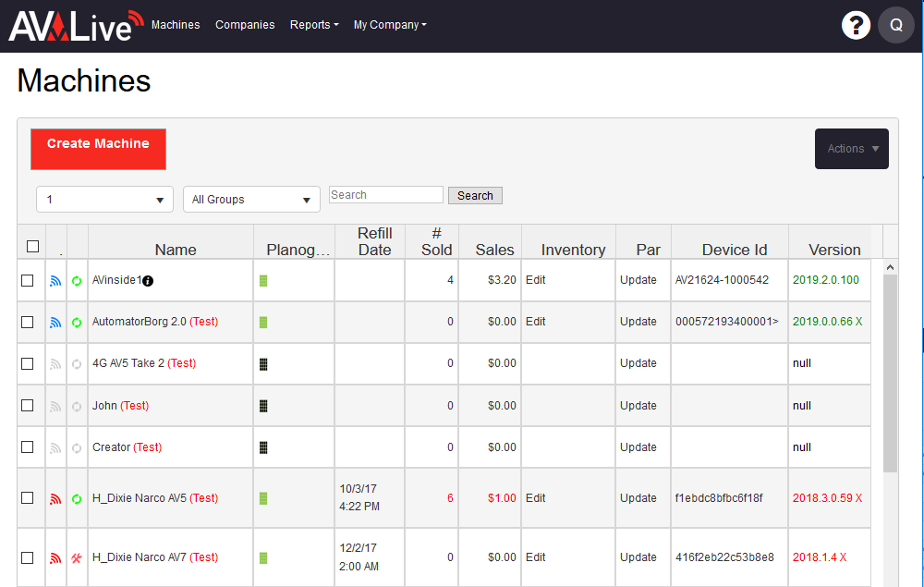The width and height of the screenshot is (924, 587).
Task: Open green planogram icon for AVinside1
Action: (263, 280)
